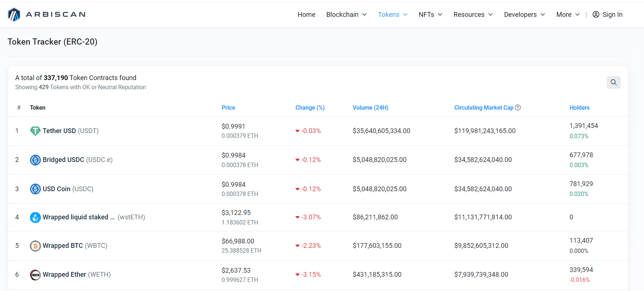Open the USD Coin (USDC) token page
Image resolution: width=644 pixels, height=291 pixels.
[x=68, y=189]
